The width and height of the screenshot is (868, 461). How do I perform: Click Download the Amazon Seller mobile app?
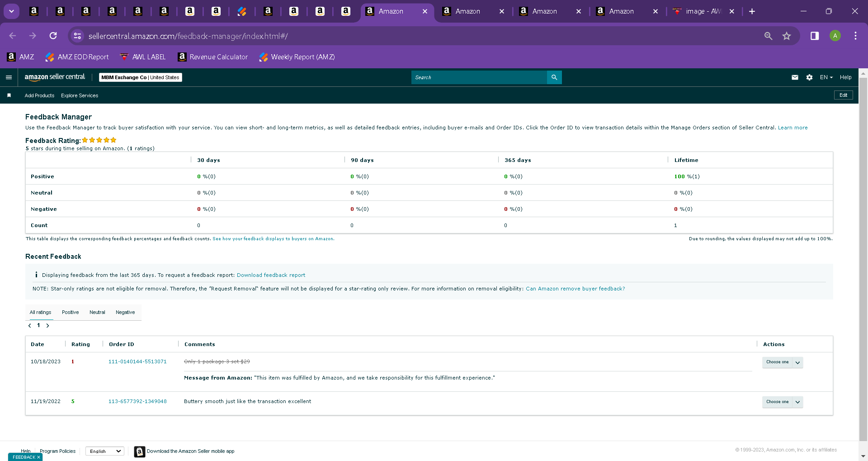[191, 451]
